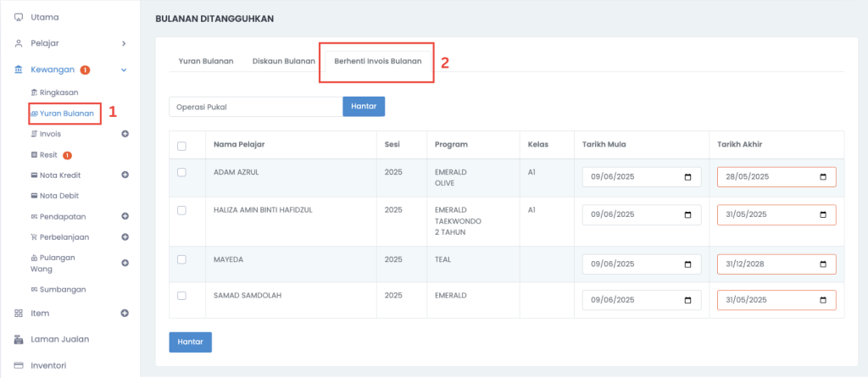This screenshot has height=378, width=868.
Task: Click the plus icon beside Pendapatan
Action: [x=125, y=216]
